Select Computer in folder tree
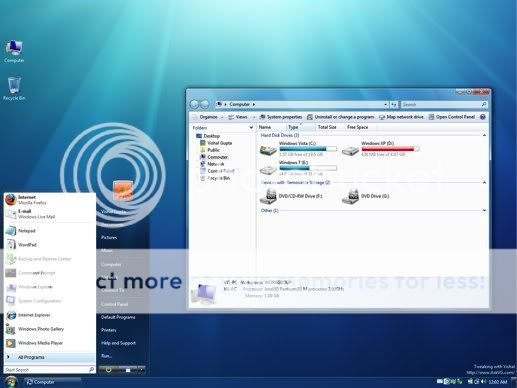This screenshot has width=517, height=388. (214, 157)
